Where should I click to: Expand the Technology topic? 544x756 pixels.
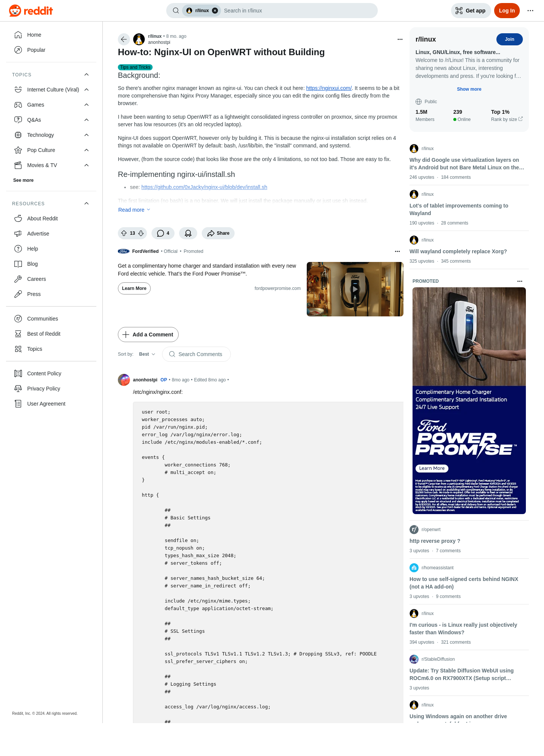point(87,135)
